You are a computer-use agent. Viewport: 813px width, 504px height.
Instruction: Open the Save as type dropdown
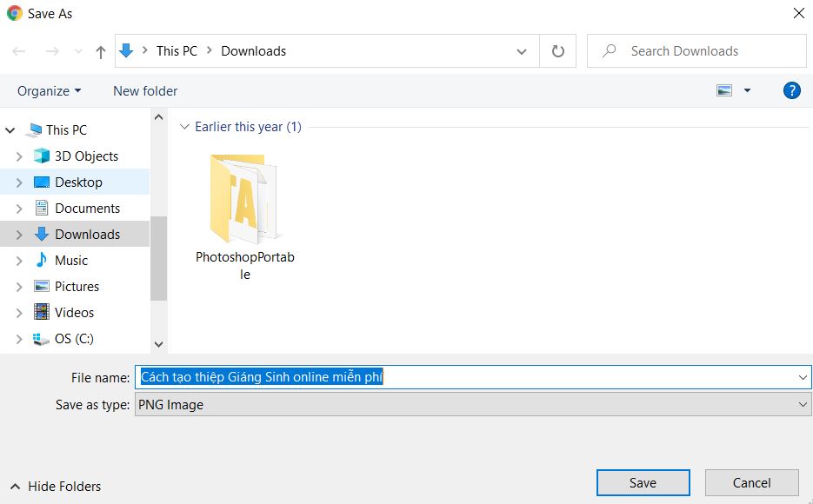(473, 404)
